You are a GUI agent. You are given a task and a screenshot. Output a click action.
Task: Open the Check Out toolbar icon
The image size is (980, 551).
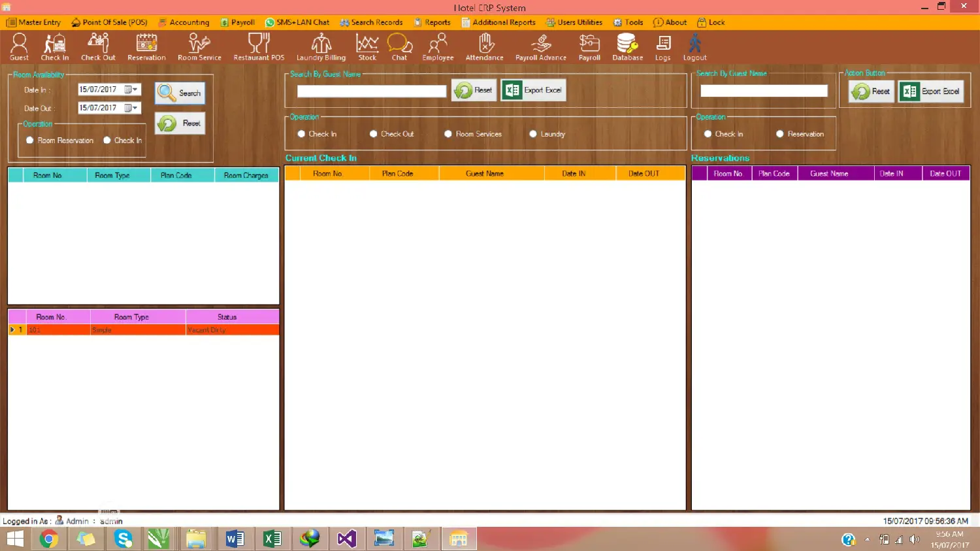(x=98, y=47)
